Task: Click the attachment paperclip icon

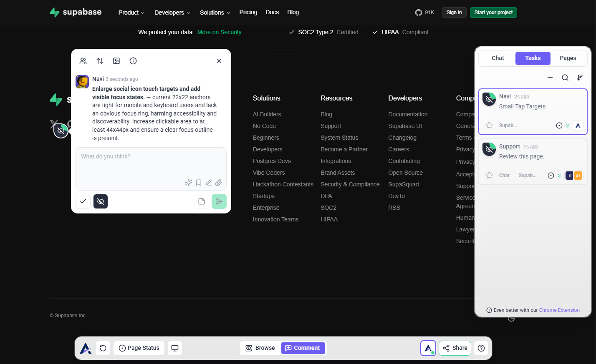Action: (x=219, y=183)
